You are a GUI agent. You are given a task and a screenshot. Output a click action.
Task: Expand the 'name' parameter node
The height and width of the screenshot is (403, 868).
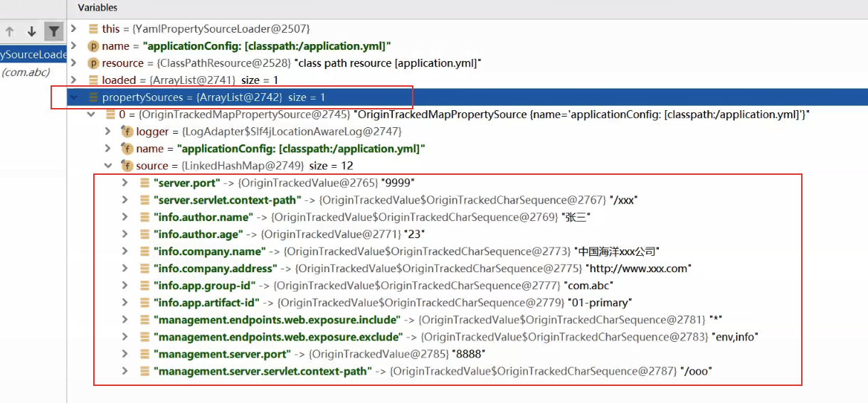(73, 46)
